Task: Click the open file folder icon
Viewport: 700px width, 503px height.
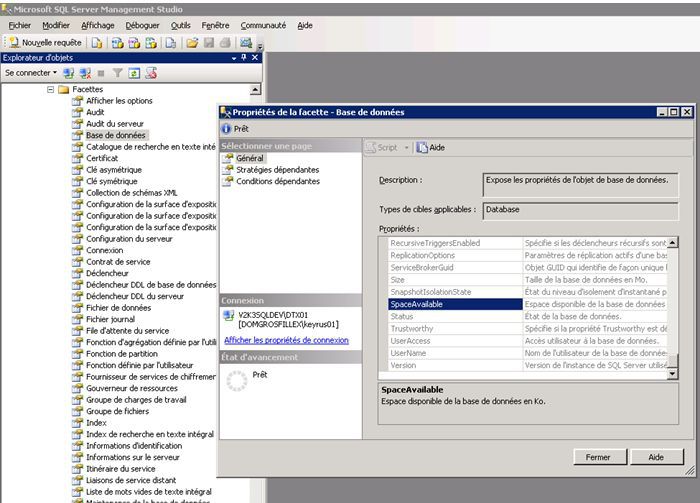Action: (192, 43)
